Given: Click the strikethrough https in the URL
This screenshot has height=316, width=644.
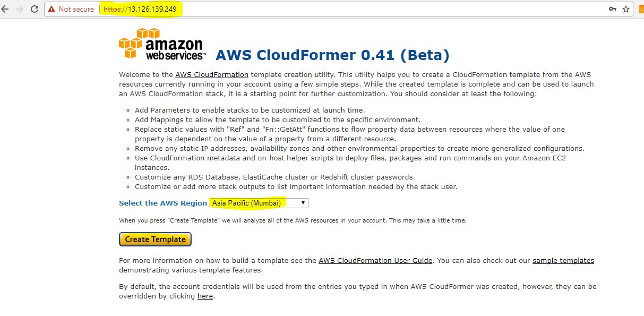Looking at the screenshot, I should tap(113, 9).
